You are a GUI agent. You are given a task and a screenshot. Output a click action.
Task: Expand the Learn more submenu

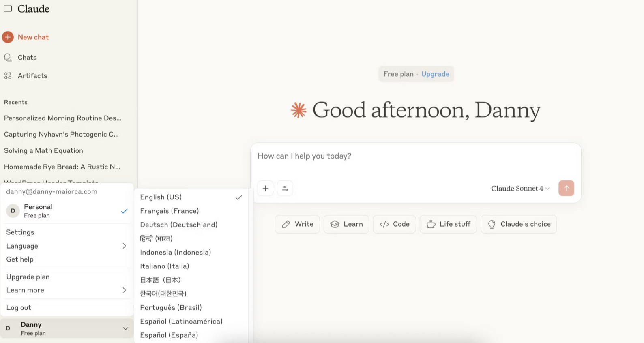[67, 290]
